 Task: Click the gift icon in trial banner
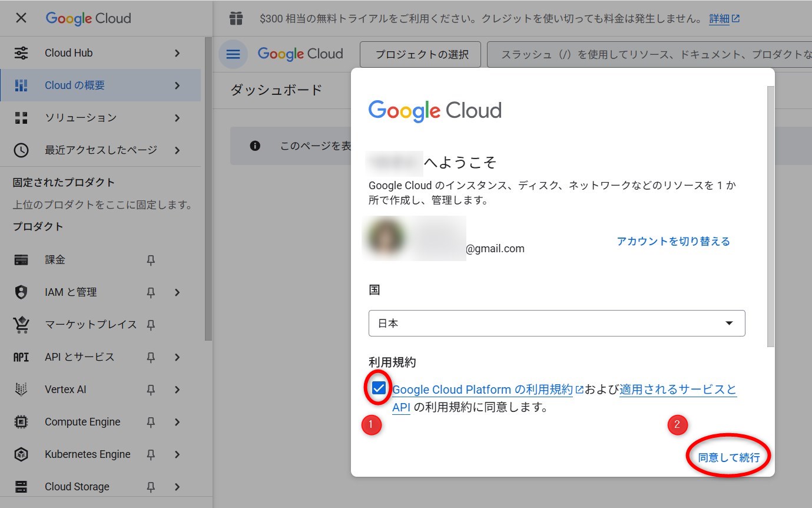(236, 19)
